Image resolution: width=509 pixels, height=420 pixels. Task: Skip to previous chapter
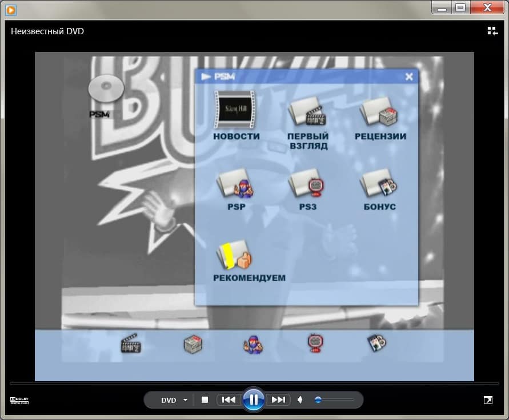click(x=229, y=399)
